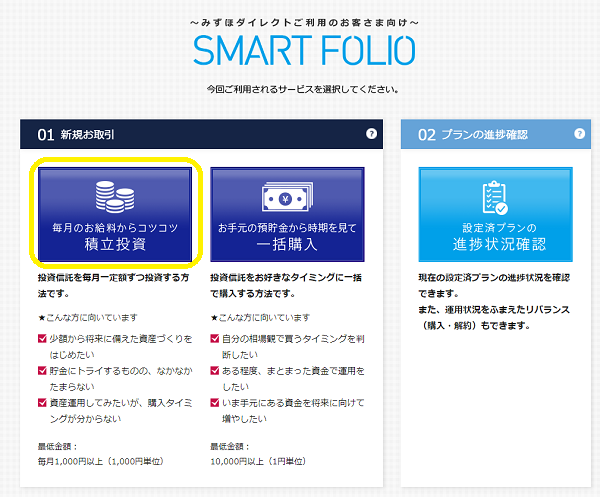Click help icon in 新規お取引 header
Screen dimensions: 600x497
(371, 134)
